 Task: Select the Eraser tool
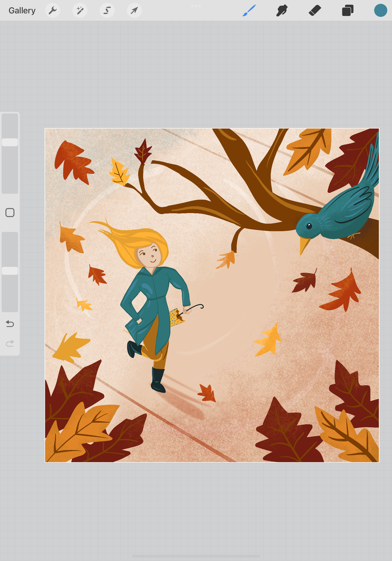tap(315, 11)
